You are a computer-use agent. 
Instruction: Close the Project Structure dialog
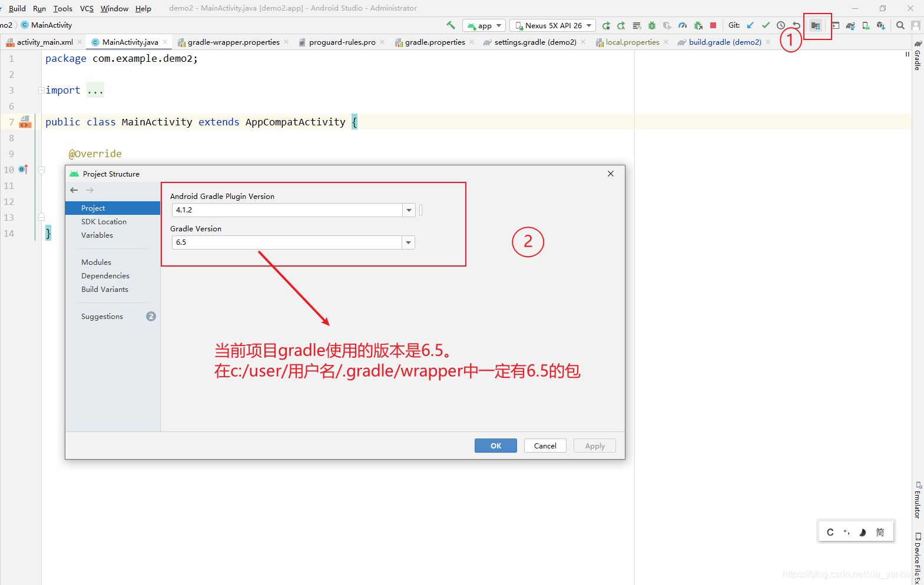tap(611, 174)
